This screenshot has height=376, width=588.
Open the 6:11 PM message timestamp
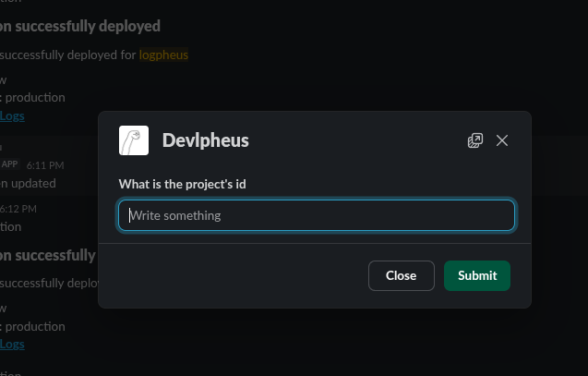click(x=45, y=164)
